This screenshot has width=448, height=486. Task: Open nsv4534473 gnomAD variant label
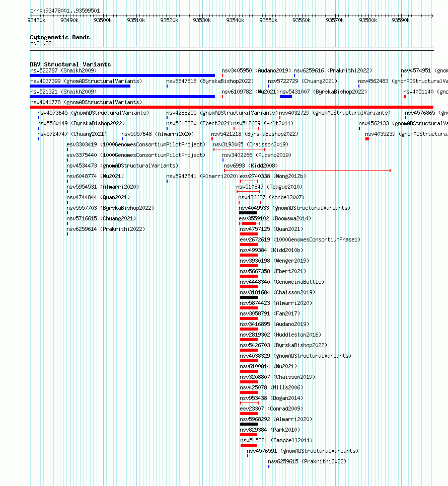tap(122, 166)
